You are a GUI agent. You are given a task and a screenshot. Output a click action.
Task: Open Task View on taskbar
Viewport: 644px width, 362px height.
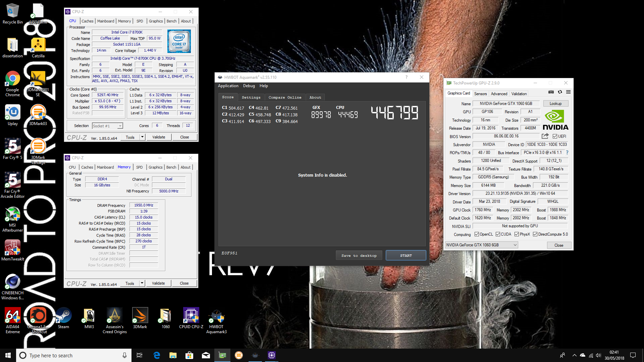140,355
